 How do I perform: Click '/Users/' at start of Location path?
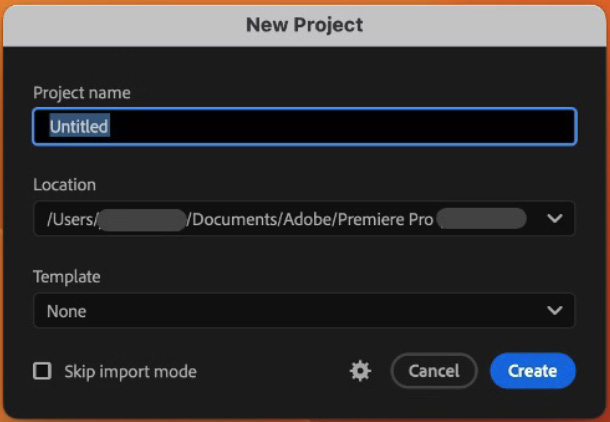[70, 219]
